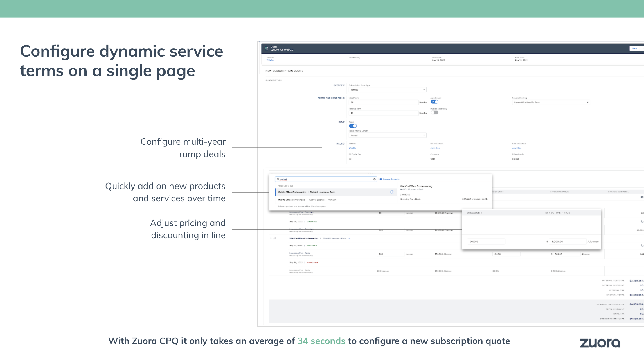Screen dimensions: 644x362
Task: Open the Renewal Setting dropdown
Action: pos(551,102)
